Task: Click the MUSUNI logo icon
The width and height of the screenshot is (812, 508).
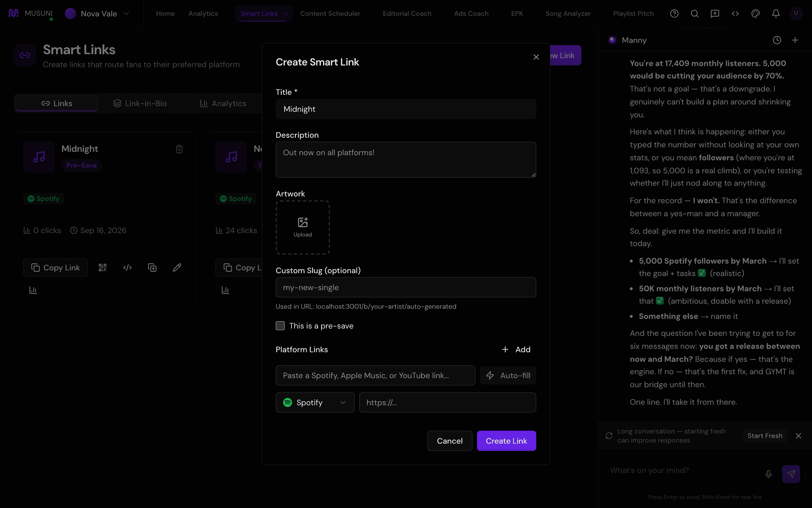Action: pos(14,14)
